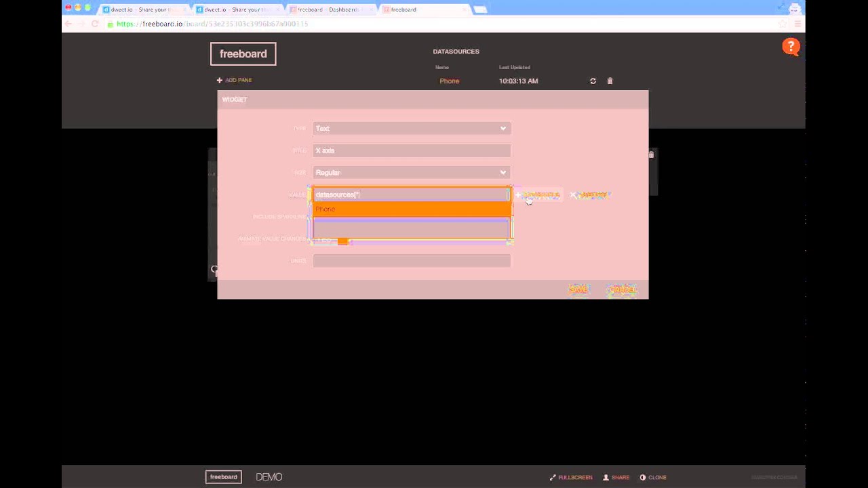
Task: Click the browser forward arrow
Action: pos(81,24)
